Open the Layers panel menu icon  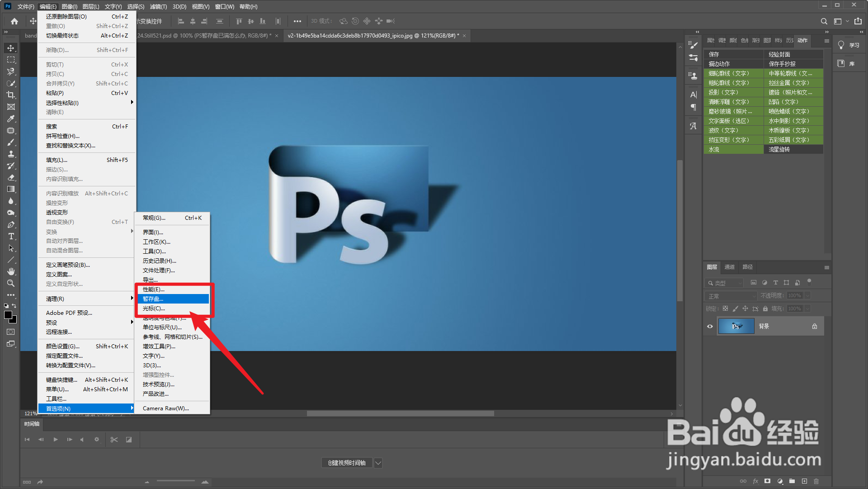826,267
